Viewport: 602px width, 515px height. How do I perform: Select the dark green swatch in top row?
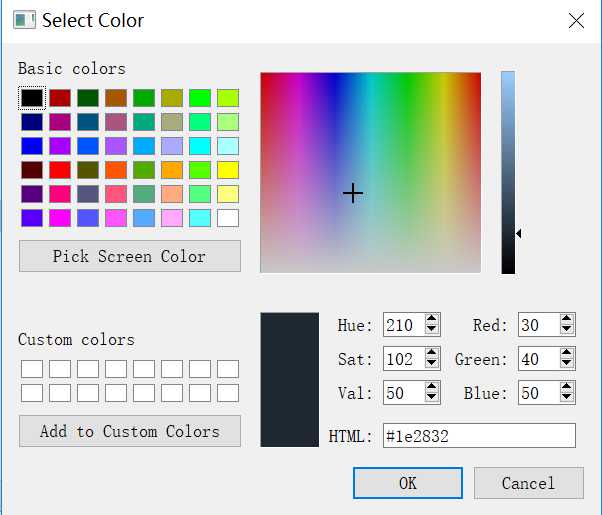(x=88, y=98)
